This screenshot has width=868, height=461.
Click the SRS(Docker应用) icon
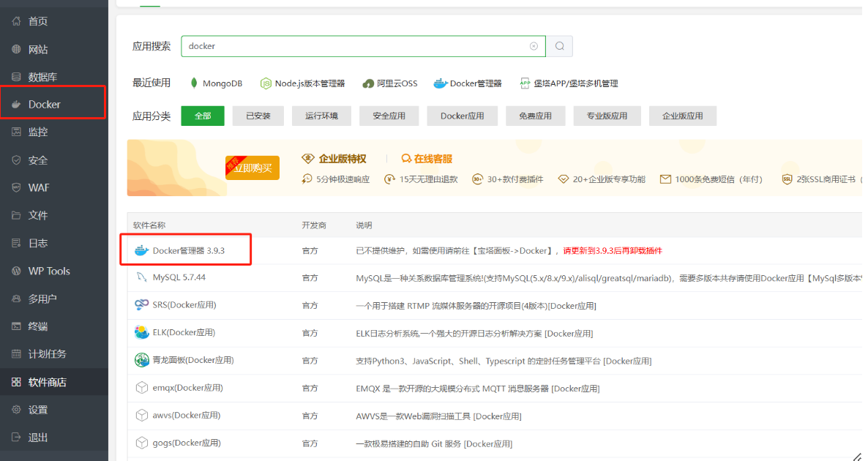[x=142, y=305]
